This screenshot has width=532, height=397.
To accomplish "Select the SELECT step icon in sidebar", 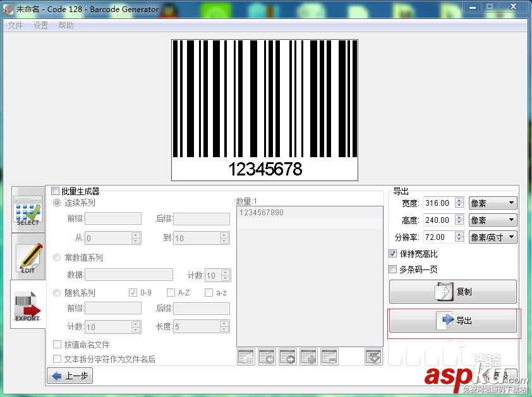I will coord(28,208).
